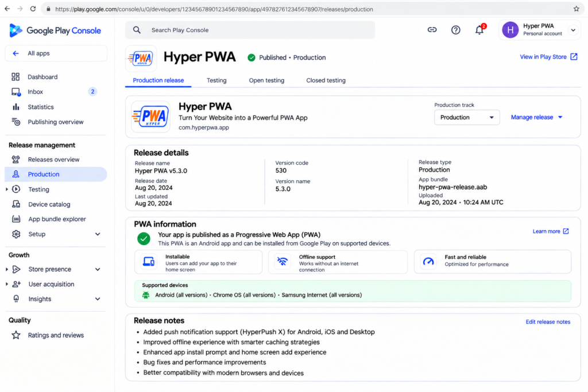
Task: Copy link using the chain icon
Action: pyautogui.click(x=432, y=30)
